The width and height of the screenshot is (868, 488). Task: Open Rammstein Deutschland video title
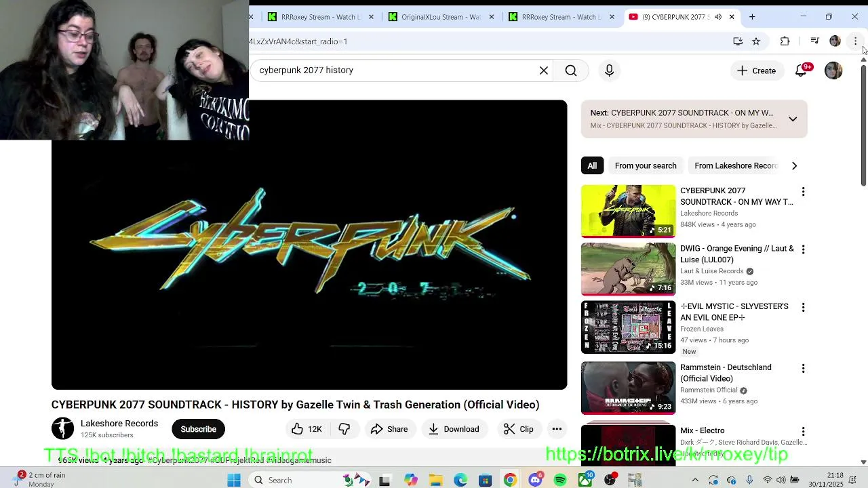click(726, 373)
